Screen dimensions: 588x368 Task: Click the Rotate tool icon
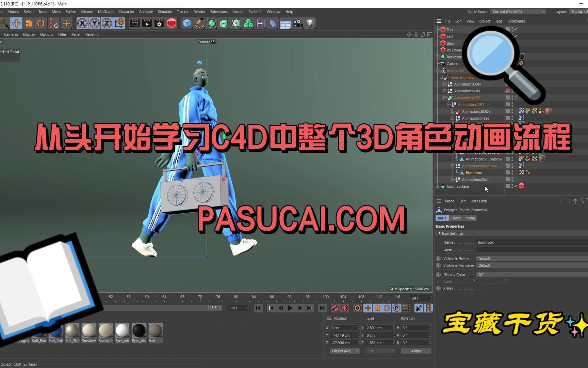(x=41, y=23)
